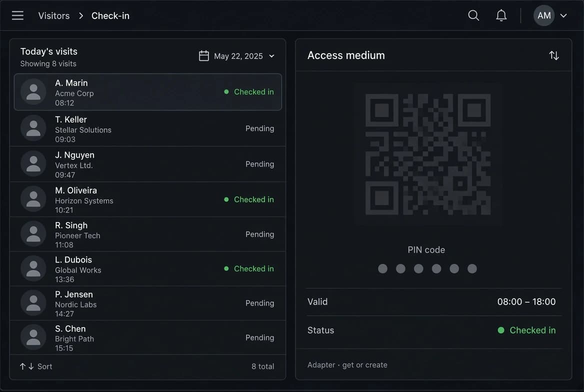The width and height of the screenshot is (584, 392).
Task: Click R. Singh's avatar icon
Action: [x=33, y=234]
